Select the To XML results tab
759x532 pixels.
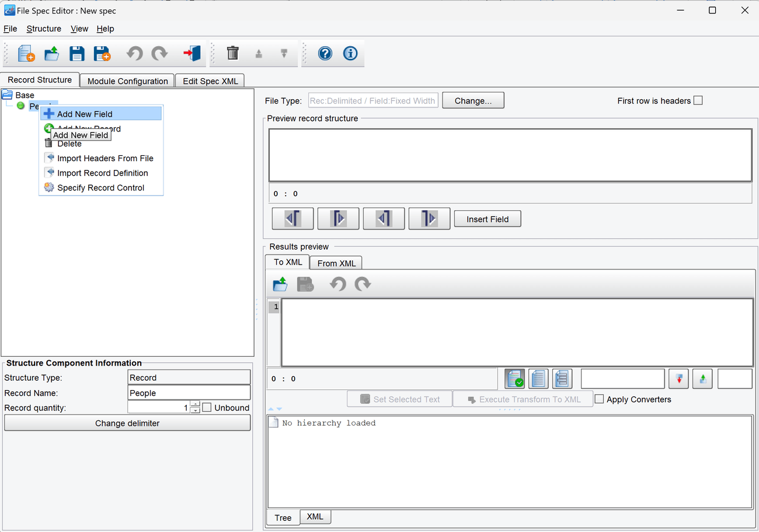[x=288, y=262]
